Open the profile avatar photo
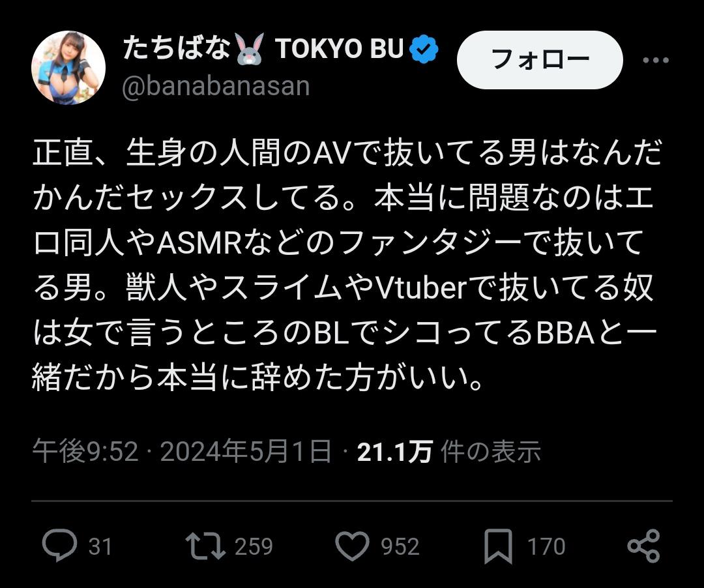704x588 pixels. [68, 67]
